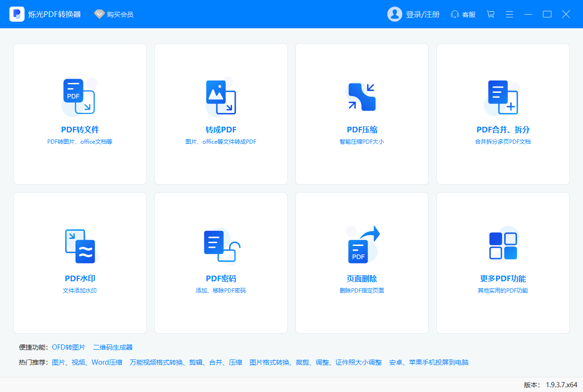583x392 pixels.
Task: Launch PDF合并、拆分 merge and split tool
Action: tap(502, 113)
